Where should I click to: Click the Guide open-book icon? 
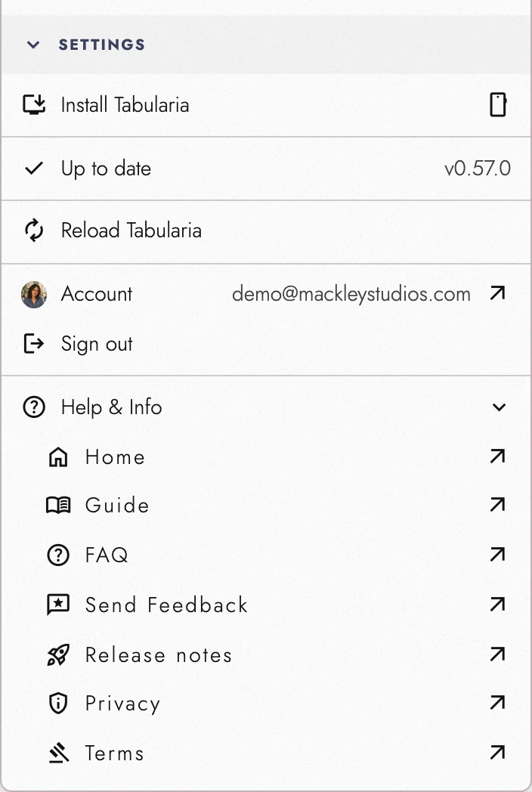(x=58, y=505)
